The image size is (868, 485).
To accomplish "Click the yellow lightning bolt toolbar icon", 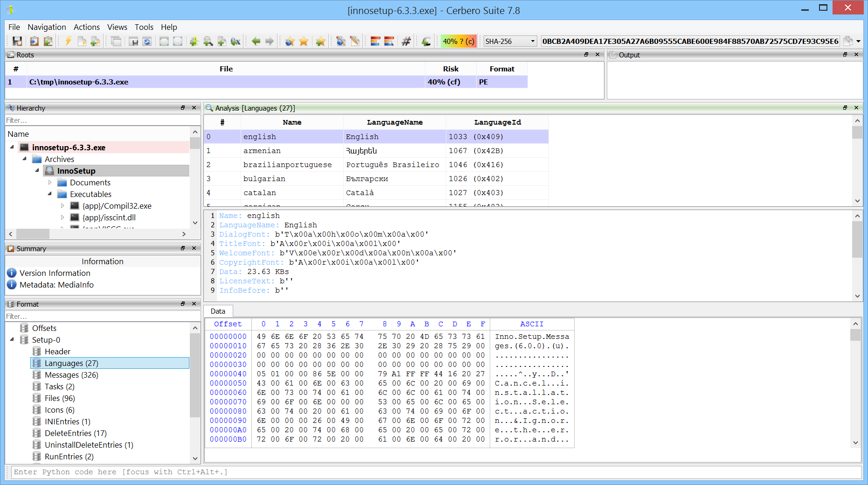I will pos(68,41).
